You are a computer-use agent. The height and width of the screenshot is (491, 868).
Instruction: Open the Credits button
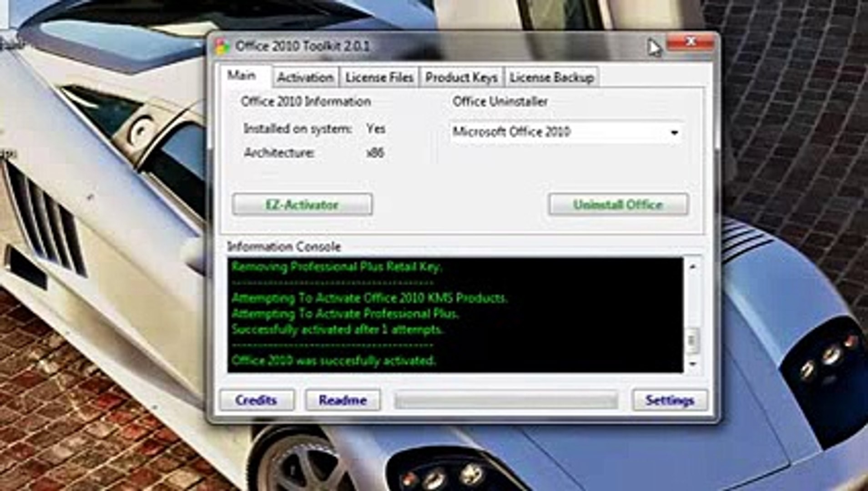pyautogui.click(x=257, y=400)
